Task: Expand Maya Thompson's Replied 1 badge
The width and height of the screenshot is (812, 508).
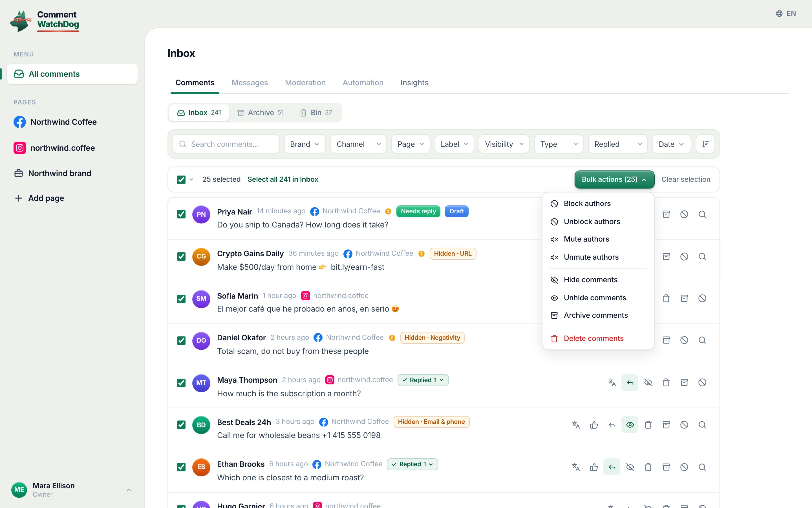Action: 423,380
